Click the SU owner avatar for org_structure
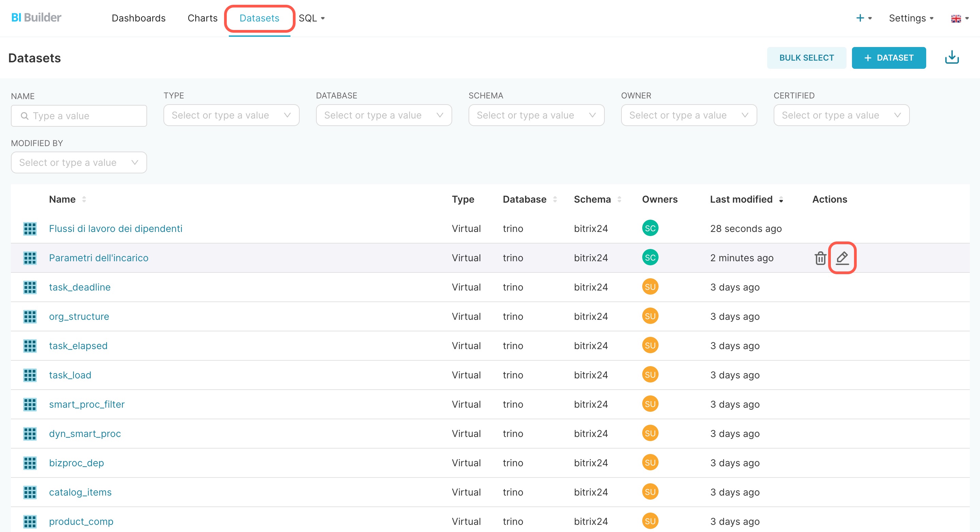Image resolution: width=980 pixels, height=532 pixels. coord(650,316)
